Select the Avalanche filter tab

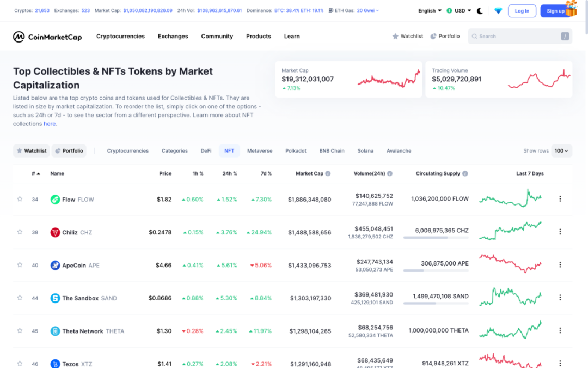click(x=399, y=151)
